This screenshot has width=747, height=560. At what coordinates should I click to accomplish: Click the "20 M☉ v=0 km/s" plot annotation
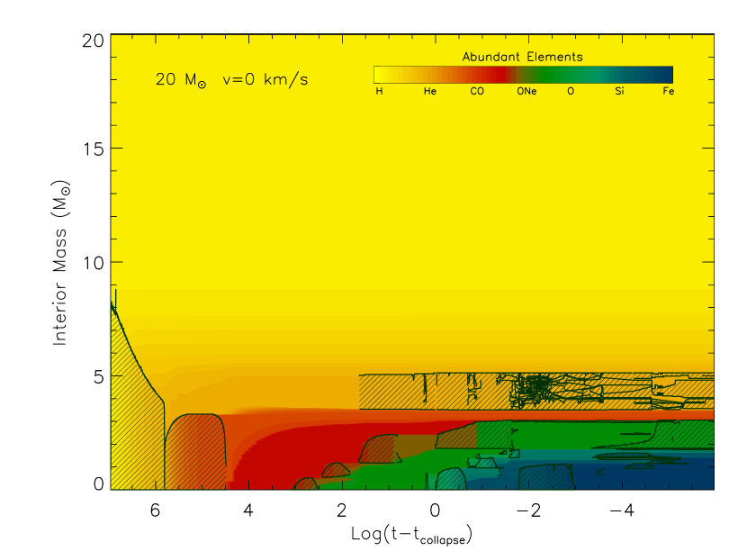231,80
